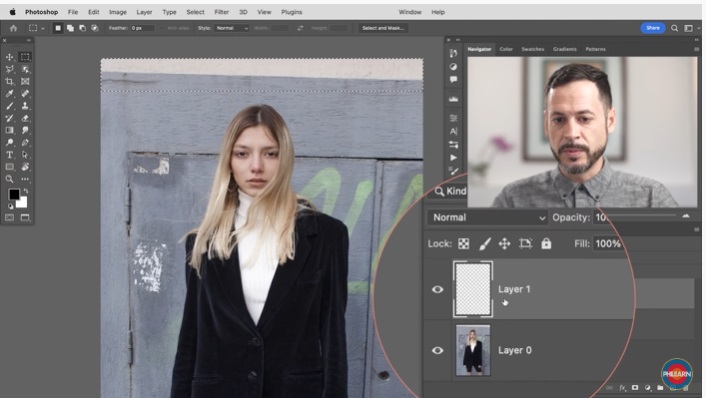Image resolution: width=706 pixels, height=398 pixels.
Task: Select the Type tool
Action: (x=9, y=154)
